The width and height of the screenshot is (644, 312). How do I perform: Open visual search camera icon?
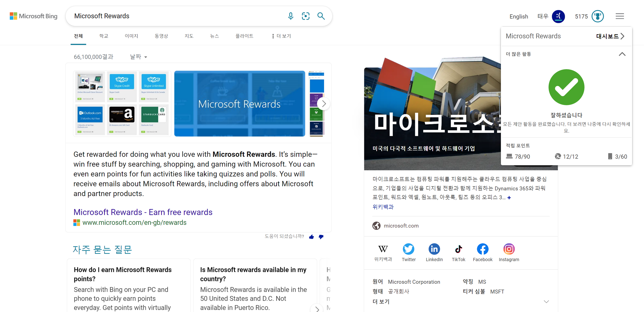[305, 16]
